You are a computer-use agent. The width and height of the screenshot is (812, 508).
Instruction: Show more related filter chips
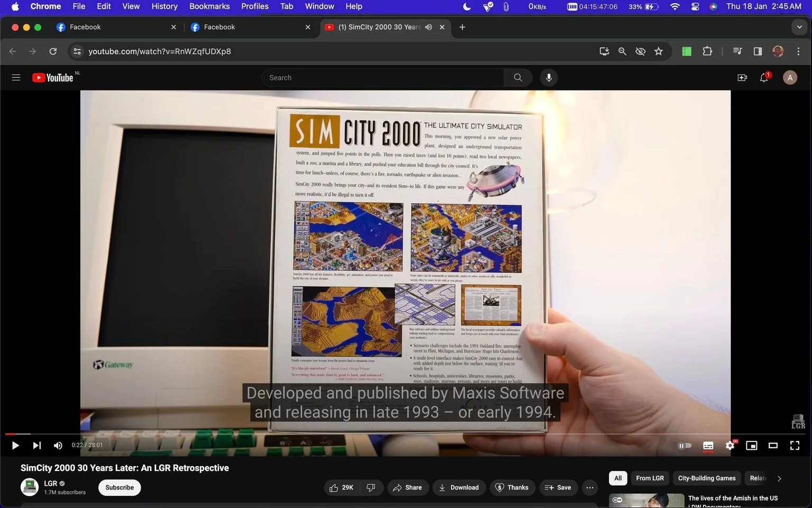(779, 478)
